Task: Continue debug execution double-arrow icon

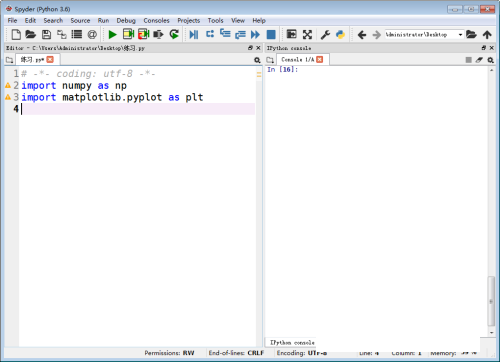Action: pyautogui.click(x=255, y=34)
